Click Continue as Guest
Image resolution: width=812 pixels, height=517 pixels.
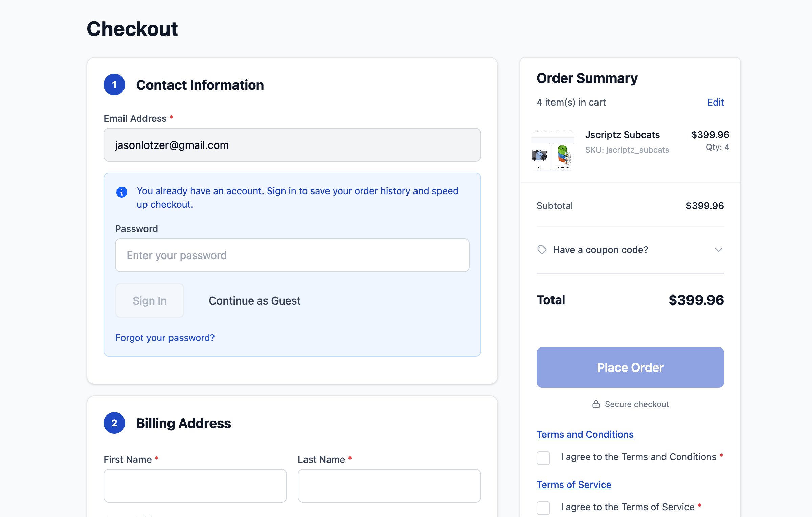254,300
